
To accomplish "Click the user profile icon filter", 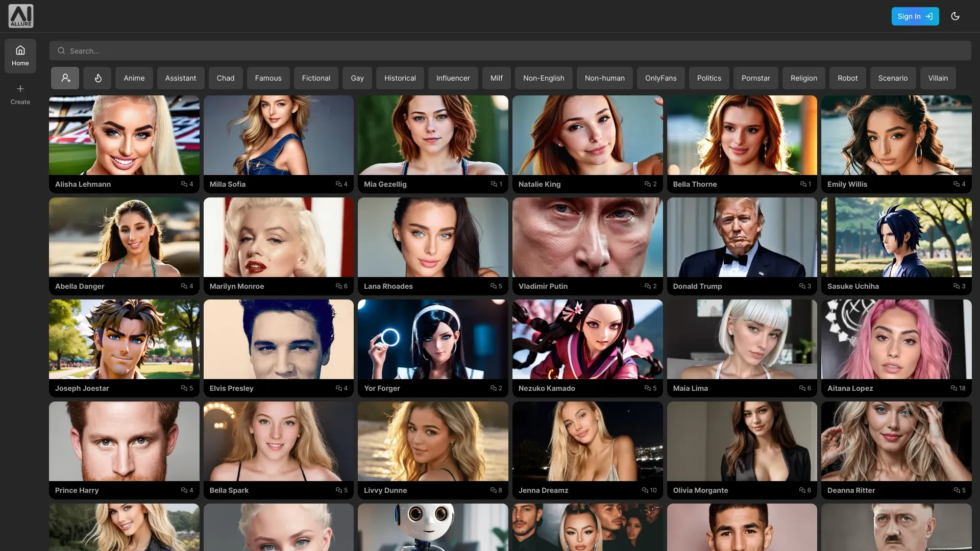I will [65, 78].
